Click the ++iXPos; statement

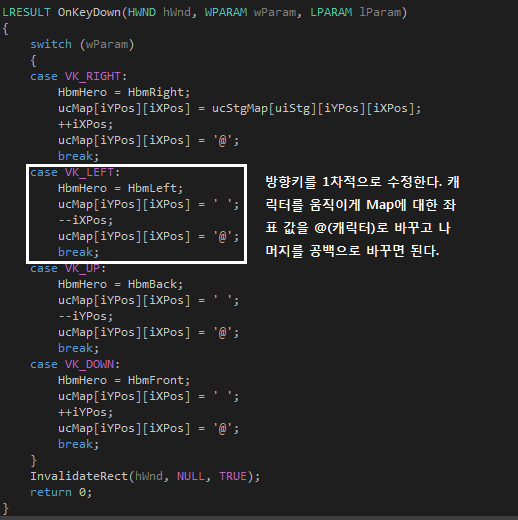point(85,124)
